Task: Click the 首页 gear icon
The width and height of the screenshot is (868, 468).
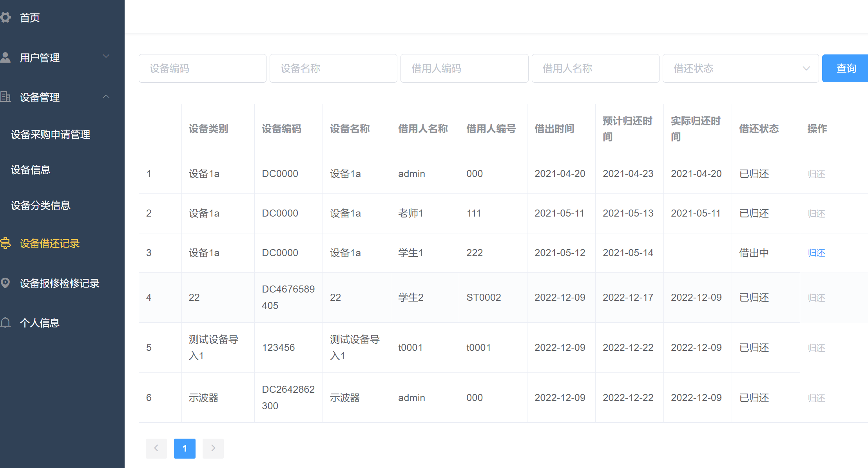Action: pos(6,18)
